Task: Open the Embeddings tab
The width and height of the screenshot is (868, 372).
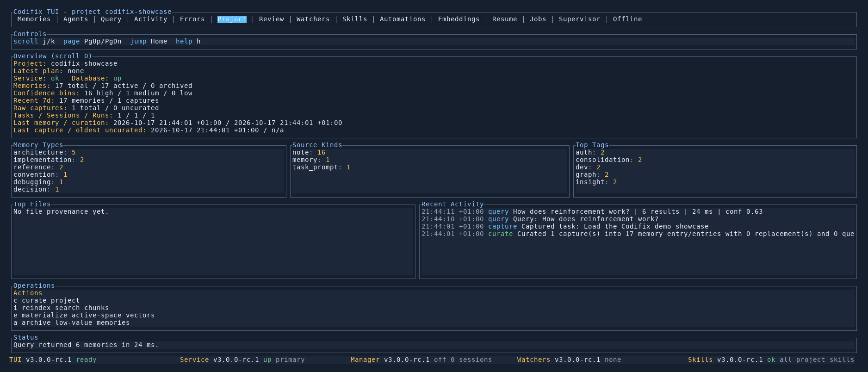Action: click(459, 19)
